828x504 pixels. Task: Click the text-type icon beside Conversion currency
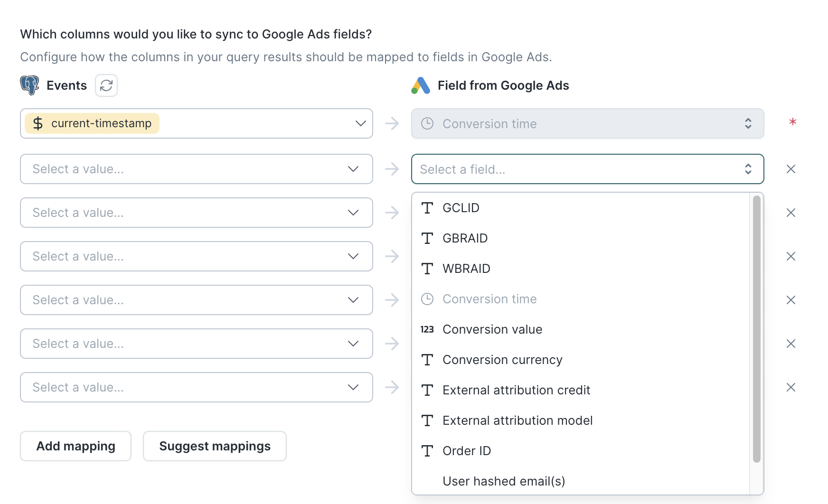(x=427, y=360)
